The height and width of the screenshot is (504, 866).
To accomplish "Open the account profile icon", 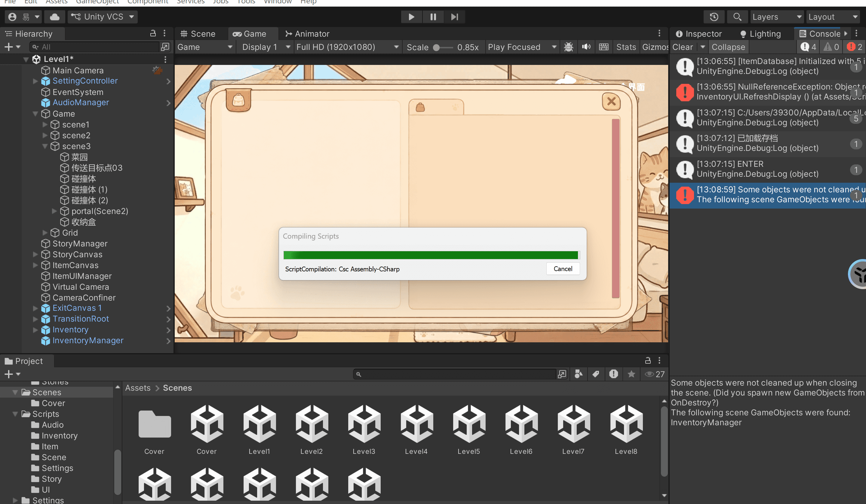I will (x=12, y=17).
